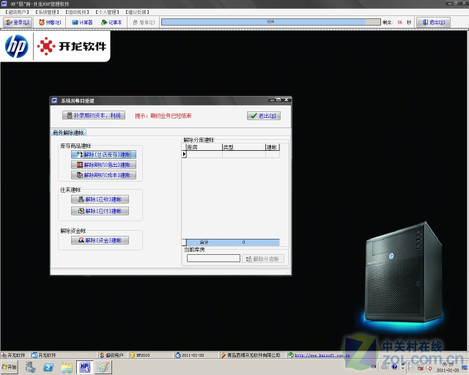Minimize the system dialog window

tap(272, 100)
